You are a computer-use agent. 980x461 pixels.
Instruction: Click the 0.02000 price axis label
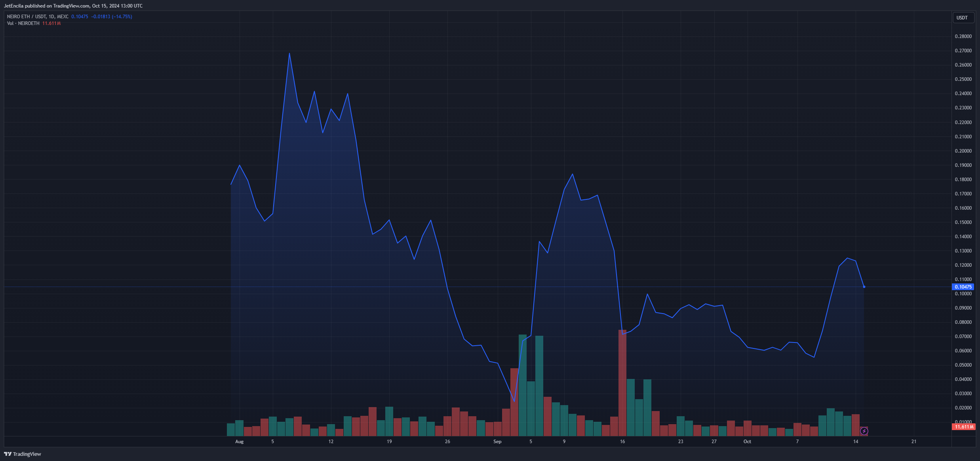coord(963,408)
